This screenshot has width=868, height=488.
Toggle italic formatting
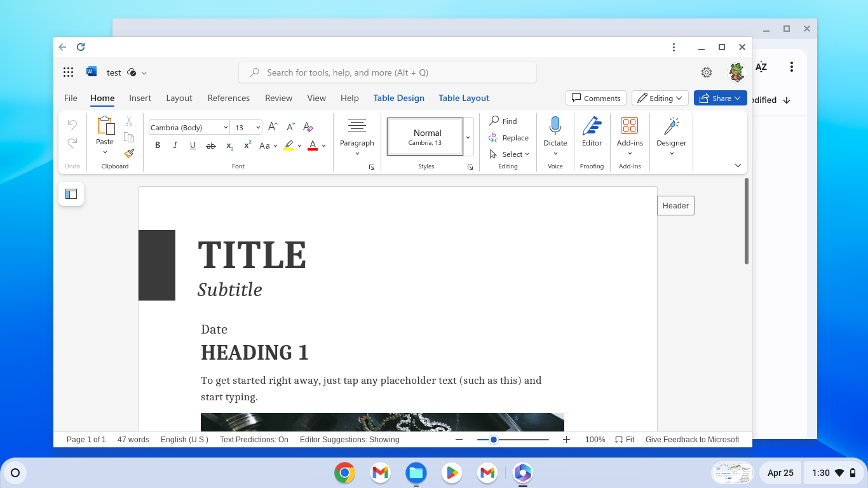point(175,146)
